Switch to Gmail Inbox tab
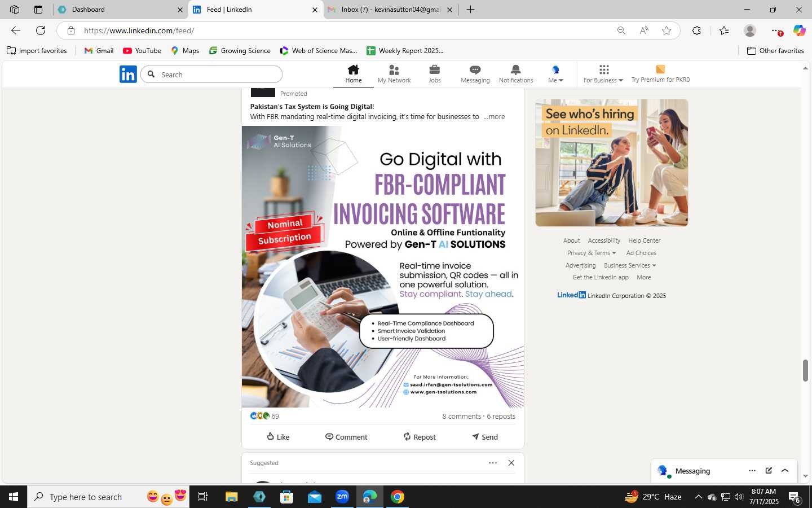The image size is (812, 508). click(390, 10)
